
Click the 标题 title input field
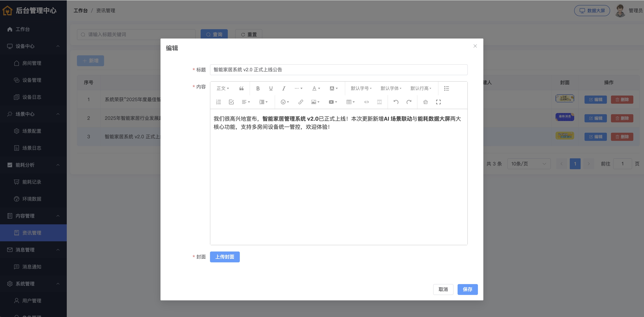[x=338, y=70]
